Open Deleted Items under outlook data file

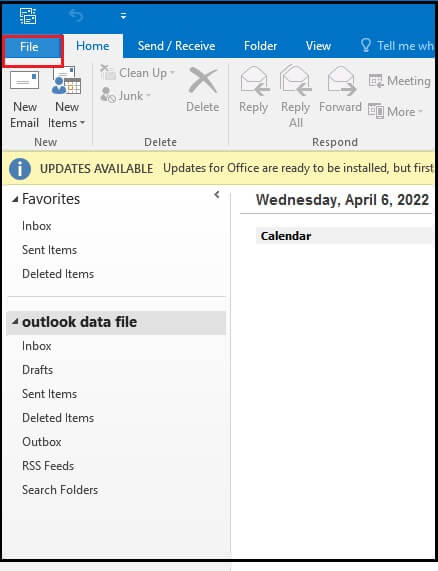click(x=58, y=418)
